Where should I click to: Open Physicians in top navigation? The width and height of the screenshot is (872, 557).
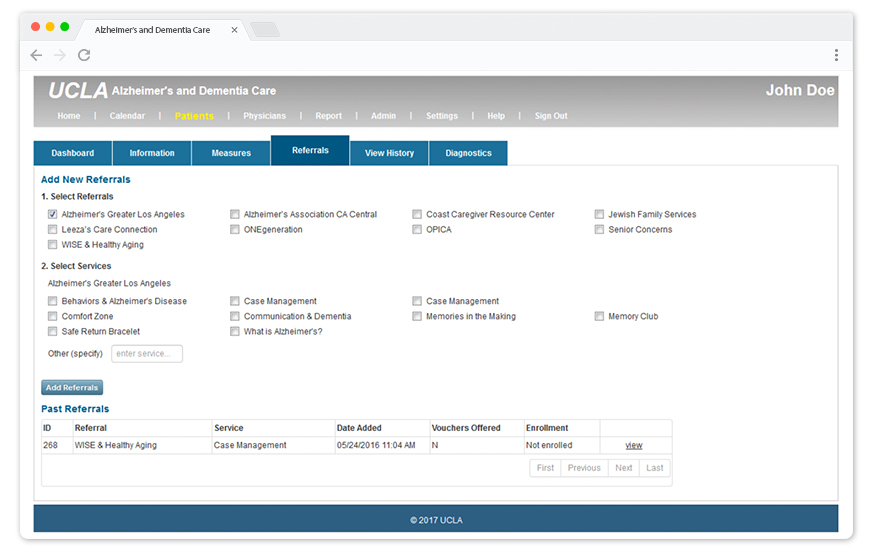[265, 116]
